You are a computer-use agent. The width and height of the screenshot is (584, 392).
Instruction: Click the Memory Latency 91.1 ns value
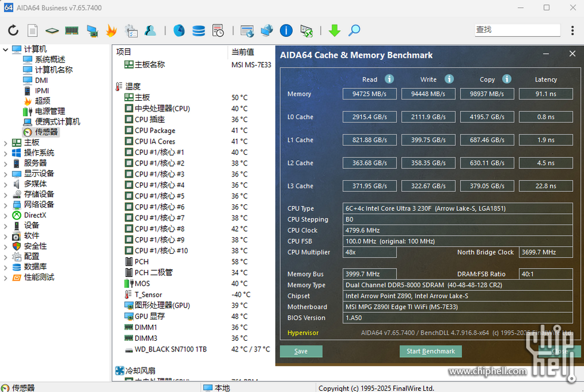pyautogui.click(x=546, y=94)
